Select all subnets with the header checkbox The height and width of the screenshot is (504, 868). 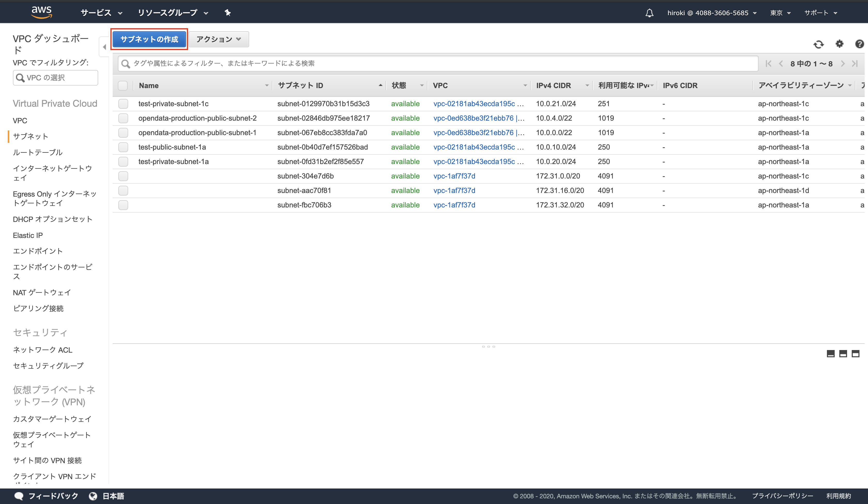(123, 85)
